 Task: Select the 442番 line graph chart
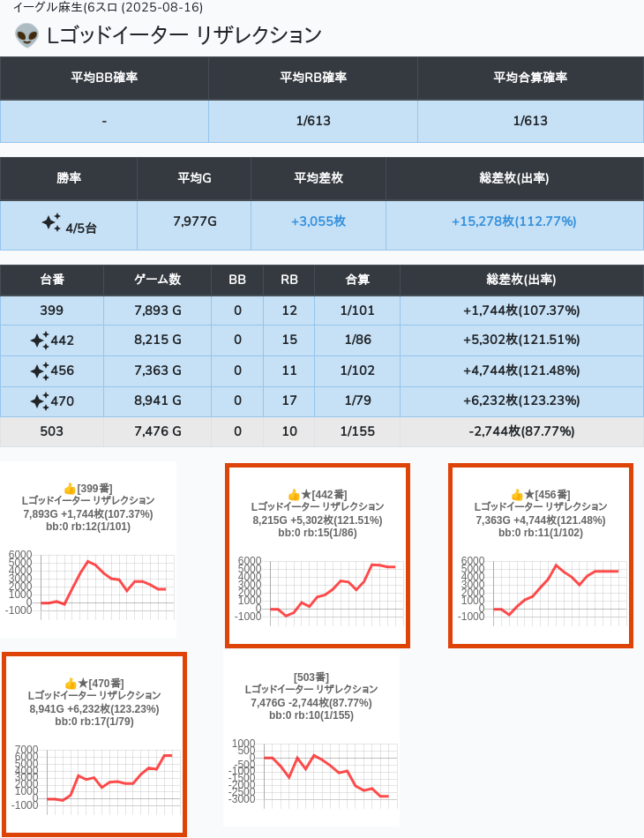click(x=318, y=589)
